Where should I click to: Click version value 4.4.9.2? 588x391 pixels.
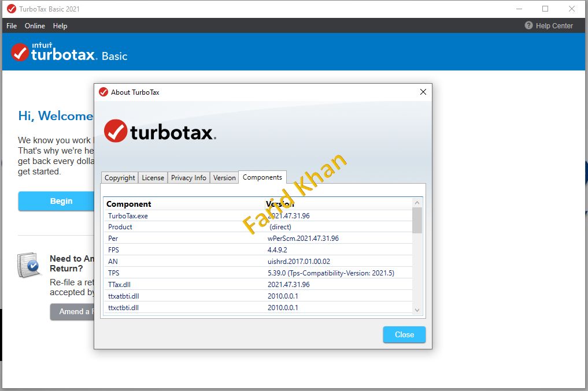pos(277,250)
